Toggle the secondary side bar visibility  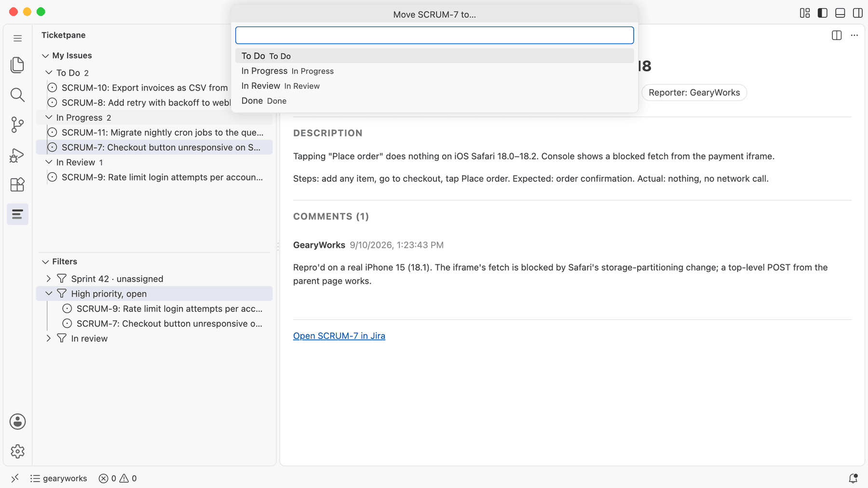(858, 13)
